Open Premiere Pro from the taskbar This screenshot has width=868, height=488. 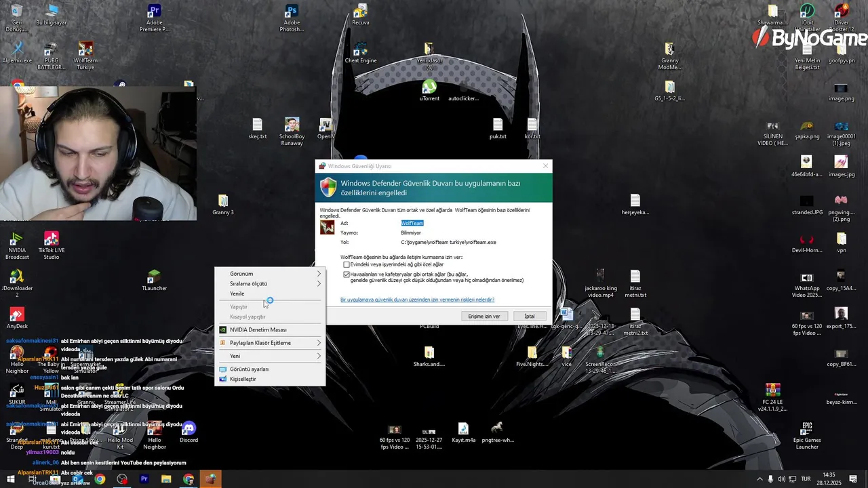pyautogui.click(x=144, y=479)
